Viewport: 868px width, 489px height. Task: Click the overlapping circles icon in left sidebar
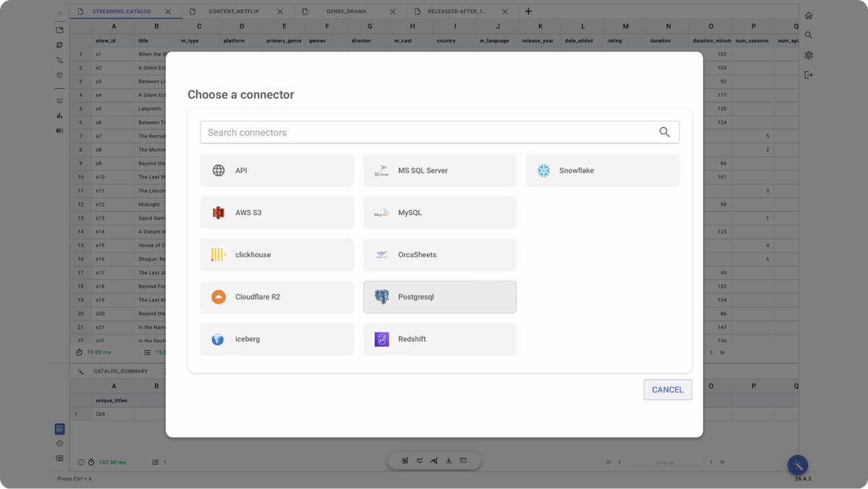[60, 130]
